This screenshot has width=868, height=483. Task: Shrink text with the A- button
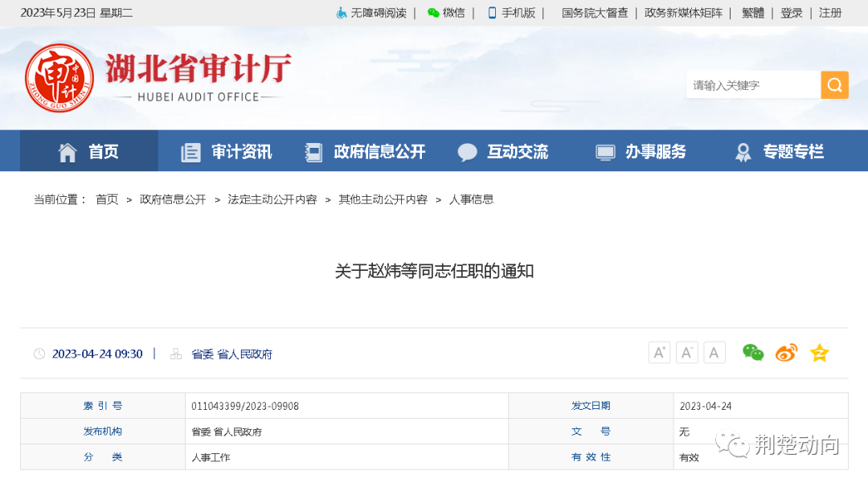pos(686,352)
